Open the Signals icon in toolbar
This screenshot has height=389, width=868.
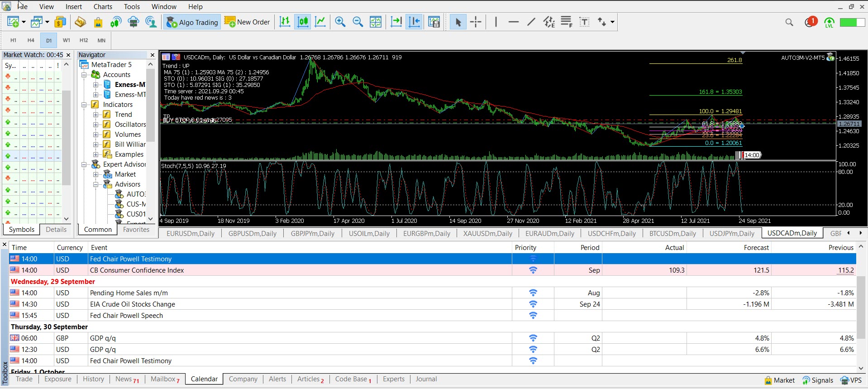[x=116, y=22]
